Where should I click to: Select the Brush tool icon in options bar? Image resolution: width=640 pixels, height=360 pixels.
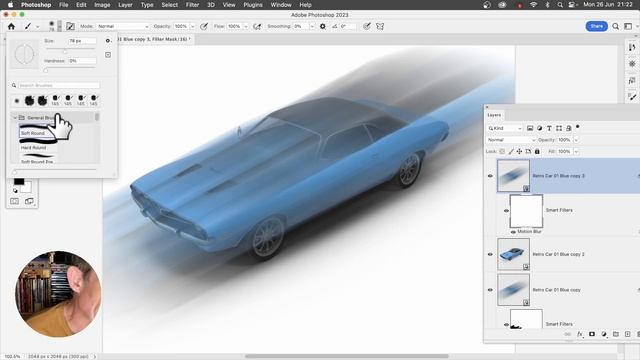click(x=28, y=27)
